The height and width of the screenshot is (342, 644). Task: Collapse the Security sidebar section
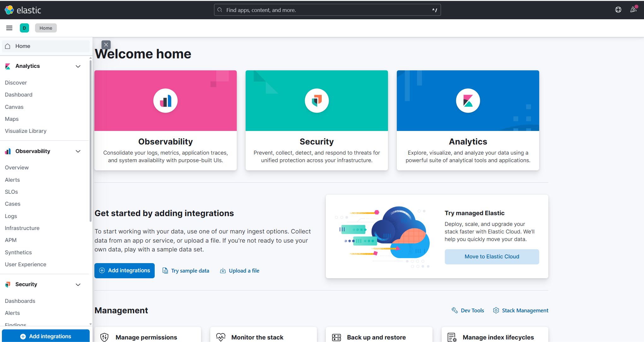pyautogui.click(x=78, y=285)
